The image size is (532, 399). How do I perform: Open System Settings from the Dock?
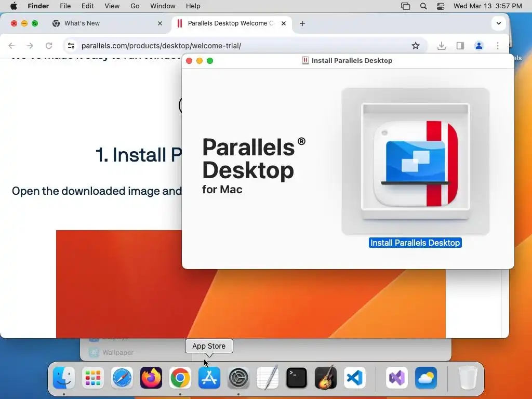pyautogui.click(x=238, y=378)
